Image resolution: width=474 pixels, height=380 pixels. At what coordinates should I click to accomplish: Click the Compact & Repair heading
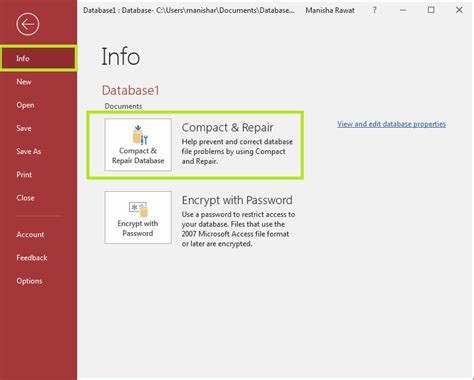coord(227,127)
